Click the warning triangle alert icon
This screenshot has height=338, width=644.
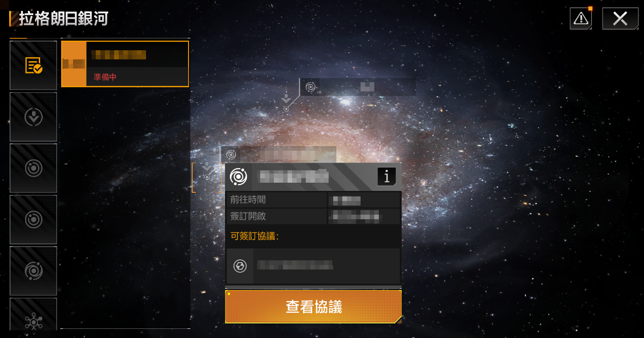pyautogui.click(x=581, y=19)
